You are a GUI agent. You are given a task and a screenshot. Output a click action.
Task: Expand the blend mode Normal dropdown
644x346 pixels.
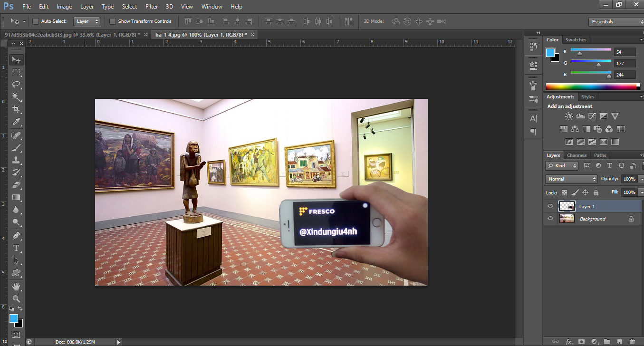coord(571,179)
